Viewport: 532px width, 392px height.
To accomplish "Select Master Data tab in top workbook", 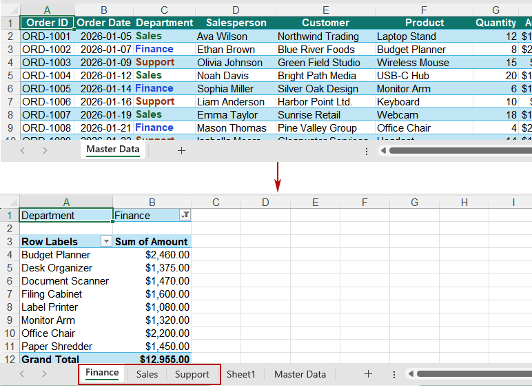I will click(113, 149).
